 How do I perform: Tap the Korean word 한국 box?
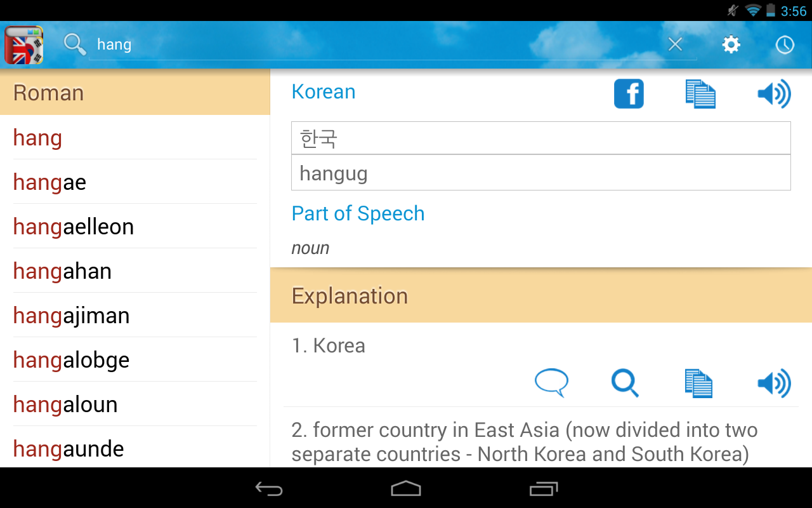(541, 138)
